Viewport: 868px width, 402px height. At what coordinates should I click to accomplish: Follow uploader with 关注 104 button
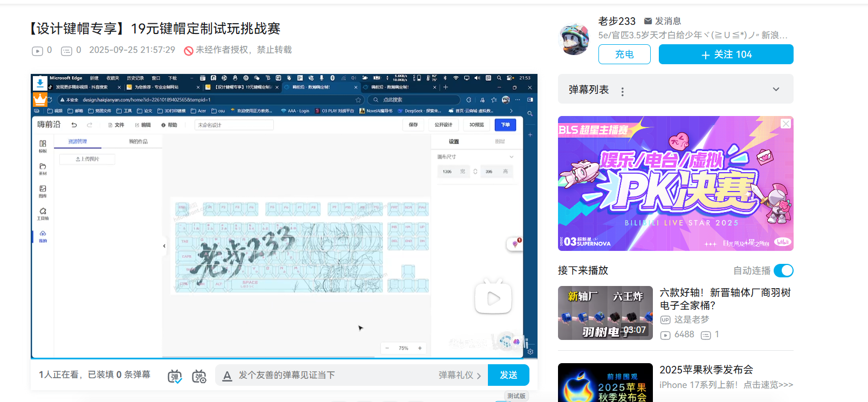coord(726,54)
